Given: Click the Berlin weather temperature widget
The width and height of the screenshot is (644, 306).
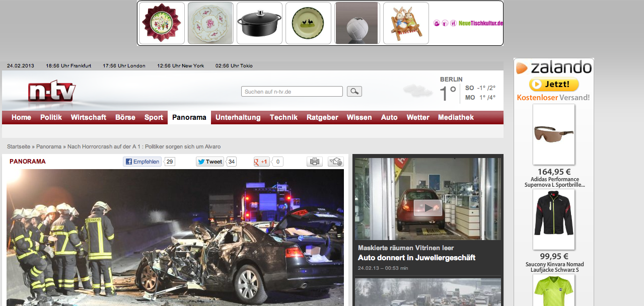Looking at the screenshot, I should (467, 92).
